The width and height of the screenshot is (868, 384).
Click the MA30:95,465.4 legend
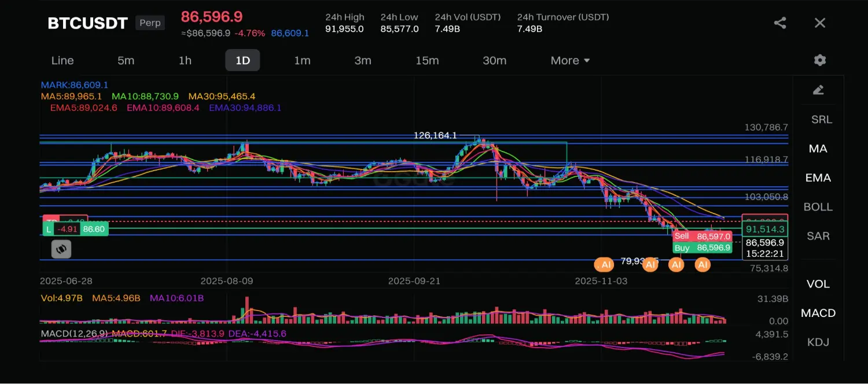pyautogui.click(x=222, y=96)
